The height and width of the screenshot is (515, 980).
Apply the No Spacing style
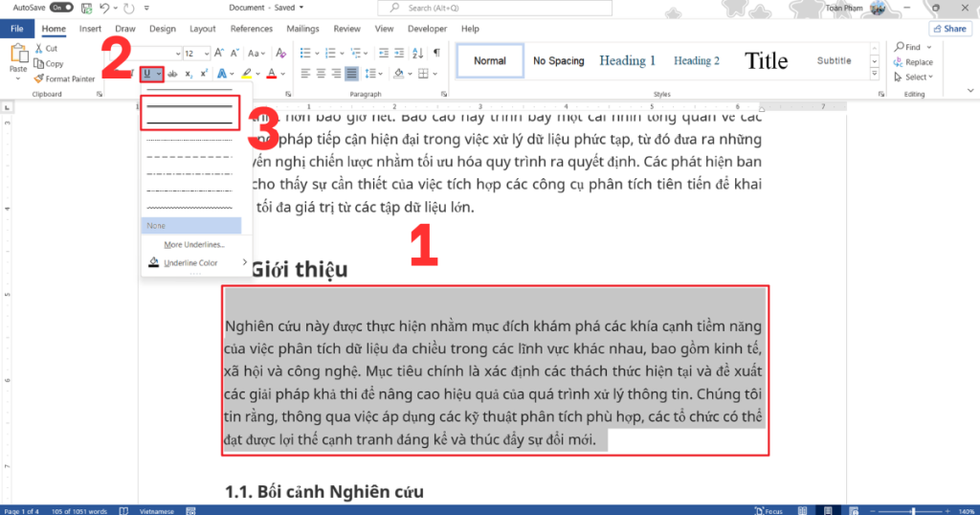(x=559, y=60)
